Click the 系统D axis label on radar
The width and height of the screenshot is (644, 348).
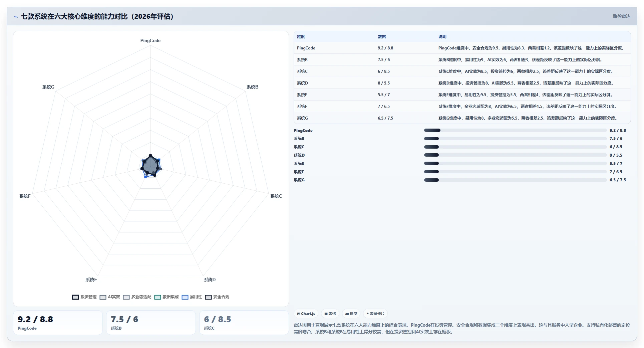[x=210, y=280]
